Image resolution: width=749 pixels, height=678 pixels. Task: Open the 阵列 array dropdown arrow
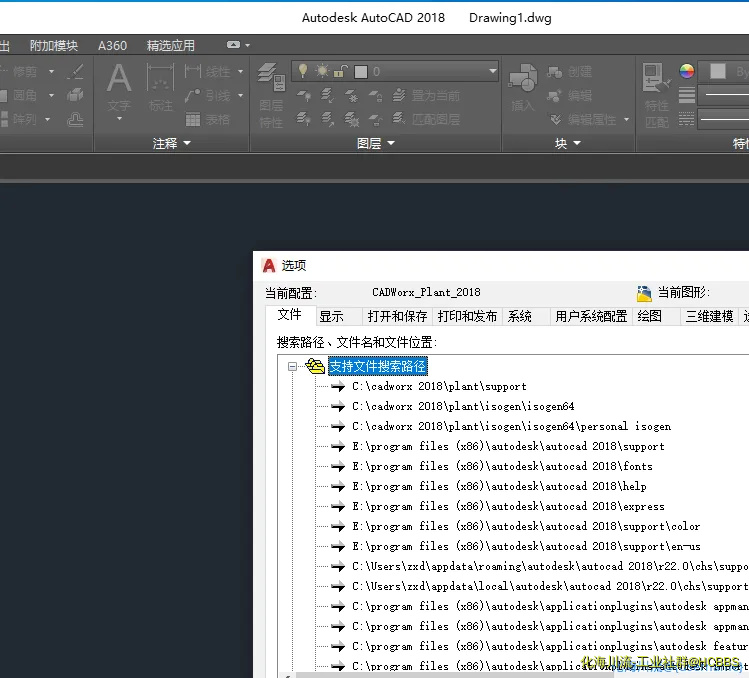click(47, 119)
